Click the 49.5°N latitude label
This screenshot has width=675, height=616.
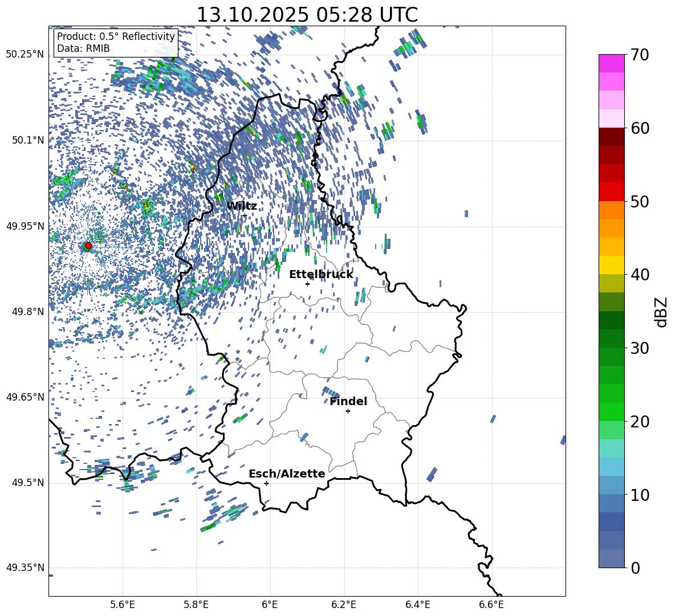pyautogui.click(x=27, y=482)
